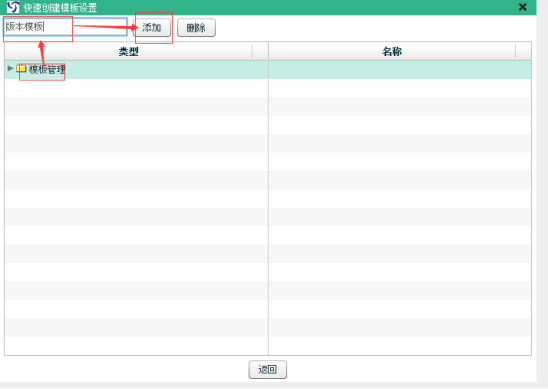Select the 模板管理 folder icon
This screenshot has width=548, height=389.
(21, 69)
